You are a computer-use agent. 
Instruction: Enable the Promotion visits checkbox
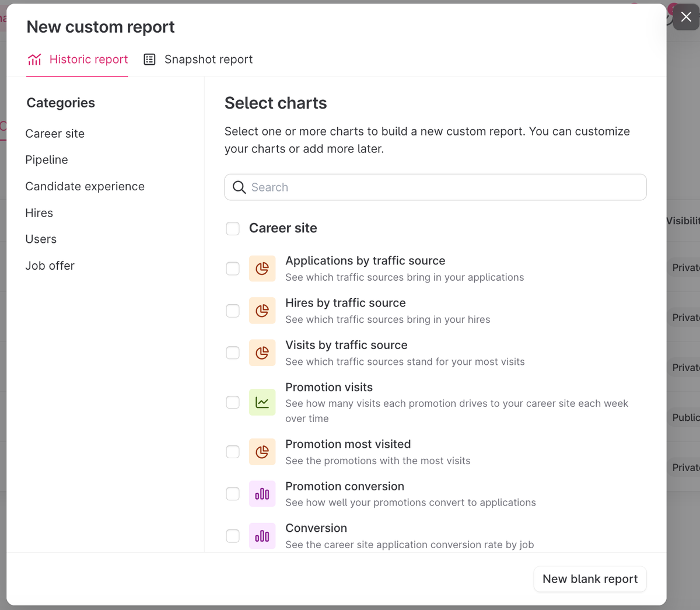point(233,402)
